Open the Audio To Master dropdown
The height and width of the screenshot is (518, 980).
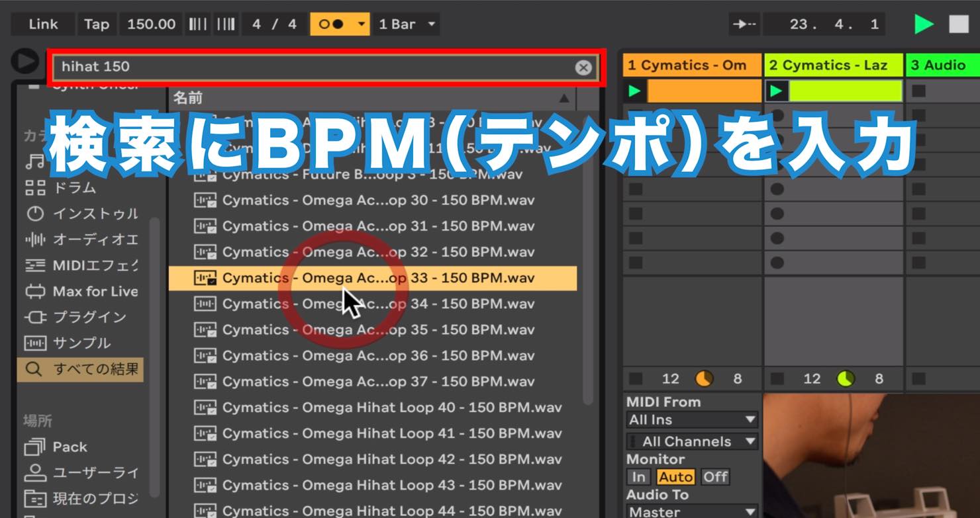tap(692, 511)
